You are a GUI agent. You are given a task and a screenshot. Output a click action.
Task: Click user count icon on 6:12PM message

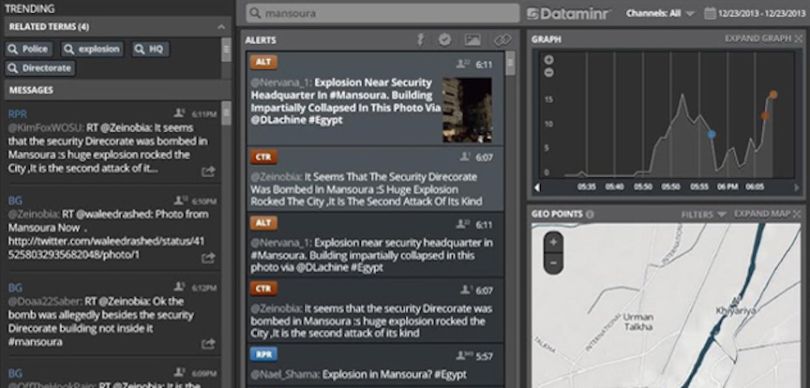tap(180, 287)
